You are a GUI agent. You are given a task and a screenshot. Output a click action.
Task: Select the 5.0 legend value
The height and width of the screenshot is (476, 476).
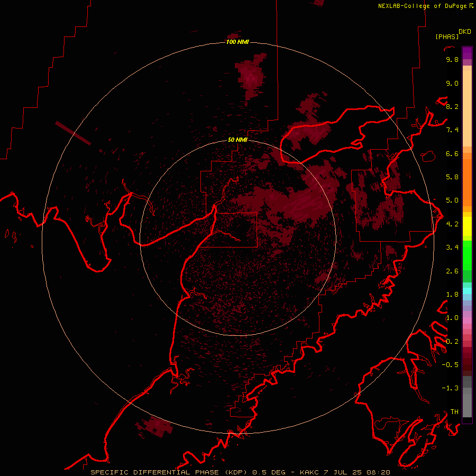pos(452,200)
